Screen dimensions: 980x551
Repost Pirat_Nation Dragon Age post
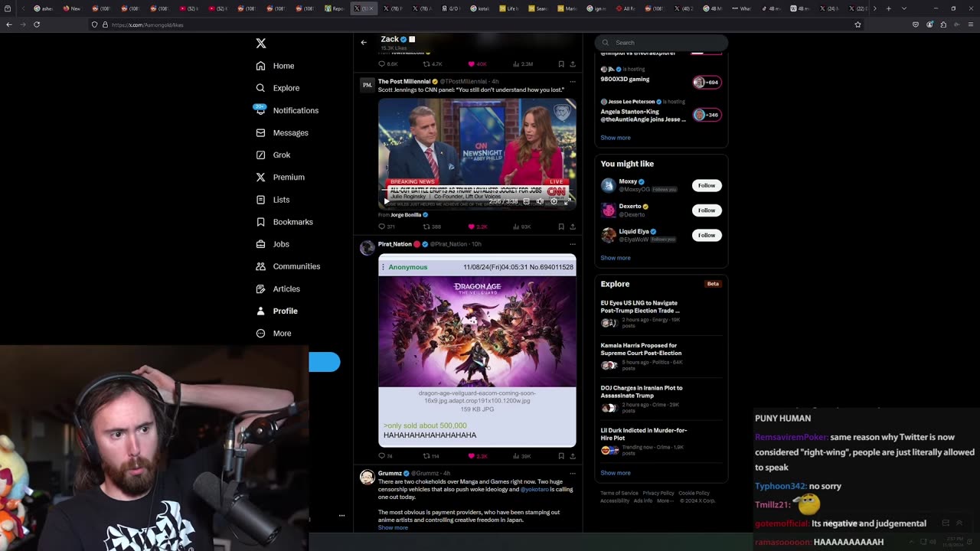431,456
